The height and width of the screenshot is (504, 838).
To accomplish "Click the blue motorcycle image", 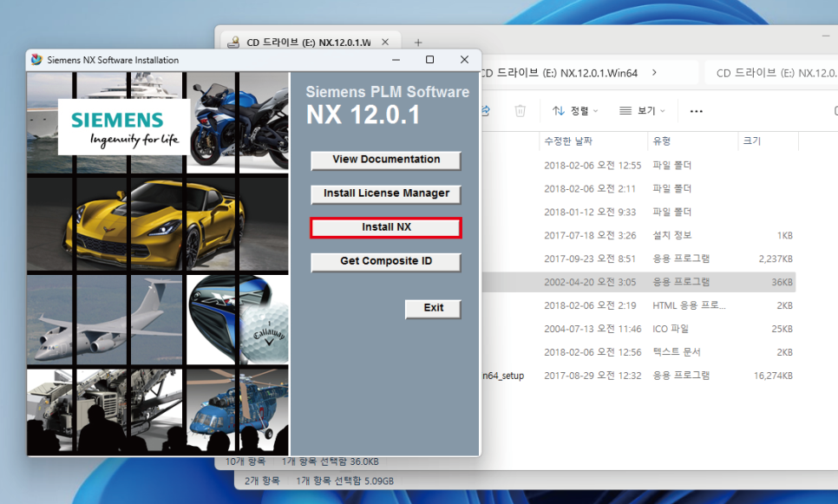I will point(238,121).
